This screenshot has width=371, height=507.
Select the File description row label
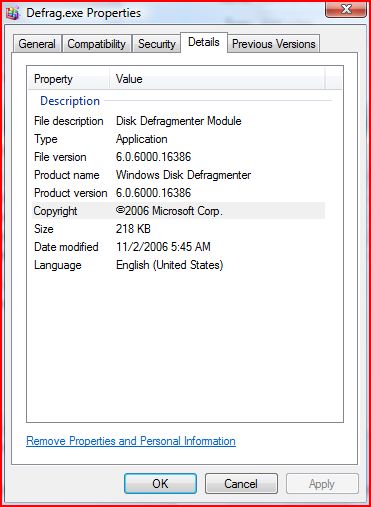[69, 121]
